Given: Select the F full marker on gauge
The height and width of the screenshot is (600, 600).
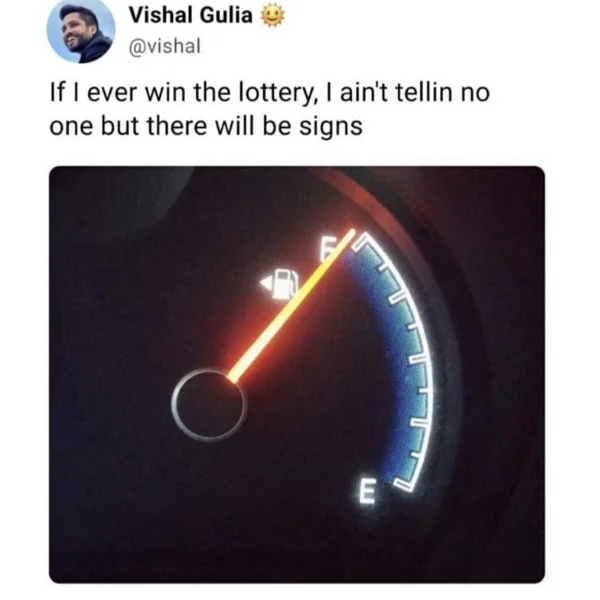Looking at the screenshot, I should 328,248.
